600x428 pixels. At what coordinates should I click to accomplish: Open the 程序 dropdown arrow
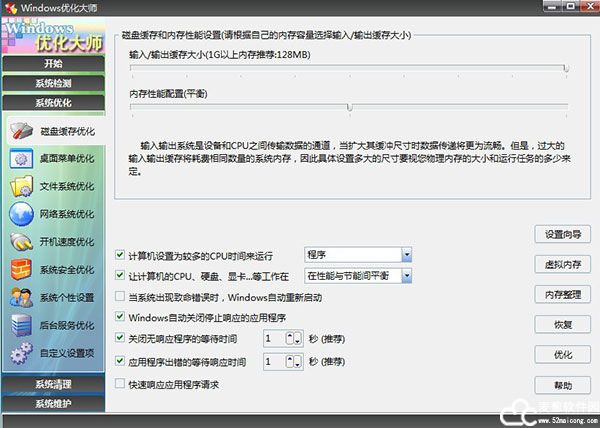406,255
